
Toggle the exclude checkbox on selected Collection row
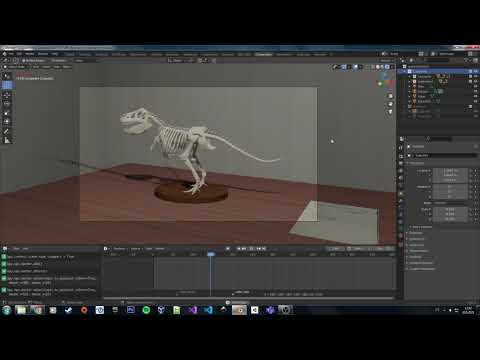[x=470, y=71]
